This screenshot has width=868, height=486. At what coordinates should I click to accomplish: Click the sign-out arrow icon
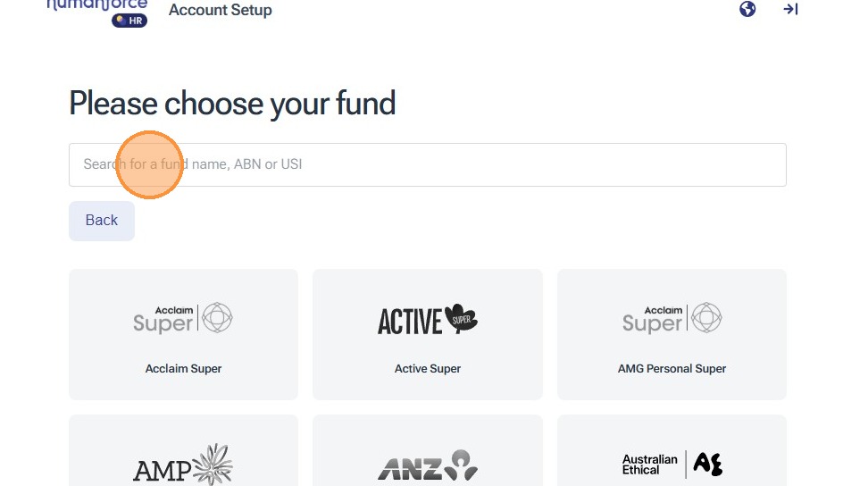click(790, 10)
